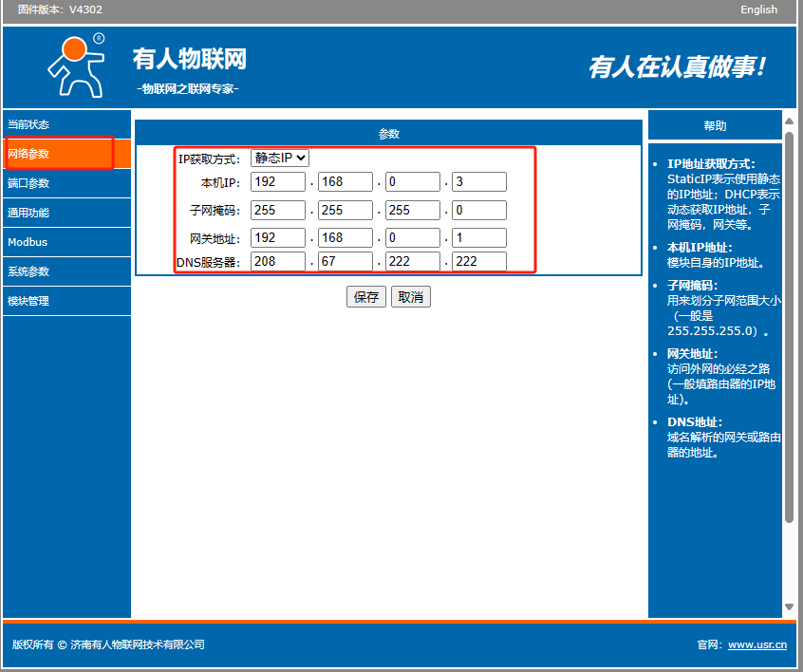Go to 通用功能 section
The width and height of the screenshot is (803, 672).
[28, 213]
